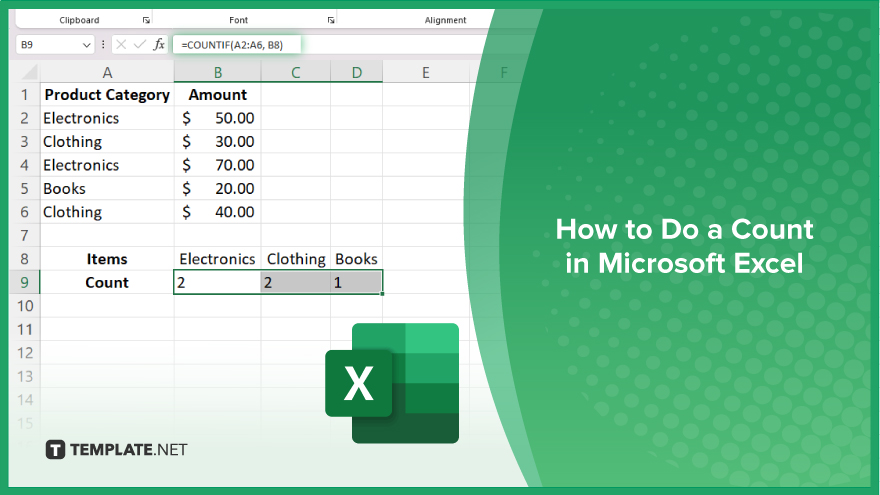
Task: Select row 4 header
Action: (25, 165)
